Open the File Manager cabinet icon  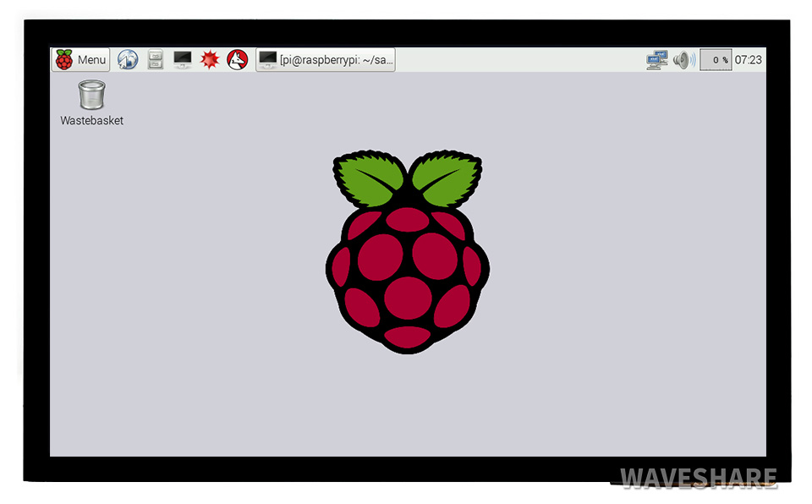tap(155, 60)
